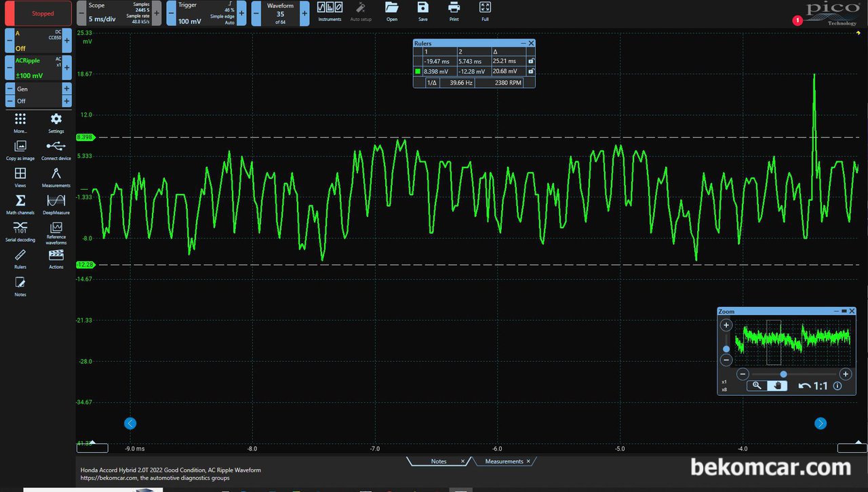The width and height of the screenshot is (868, 492).
Task: Click the red notification badge
Action: pyautogui.click(x=797, y=20)
